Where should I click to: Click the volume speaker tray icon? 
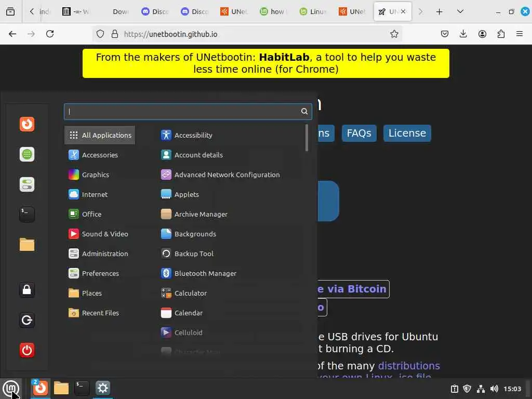coord(495,389)
